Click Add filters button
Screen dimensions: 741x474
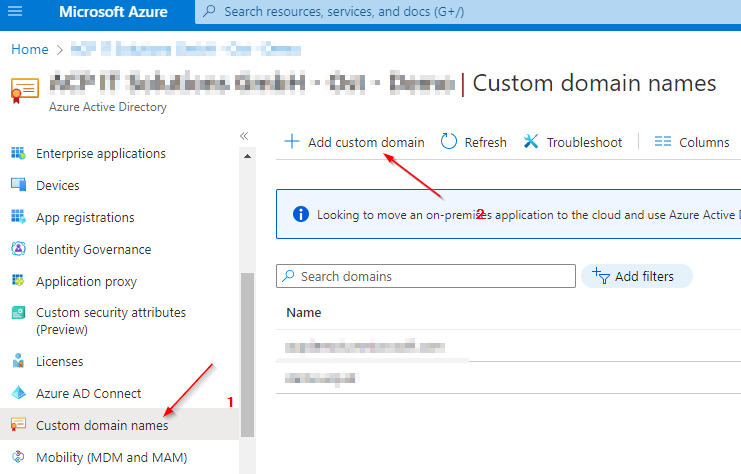pos(637,276)
